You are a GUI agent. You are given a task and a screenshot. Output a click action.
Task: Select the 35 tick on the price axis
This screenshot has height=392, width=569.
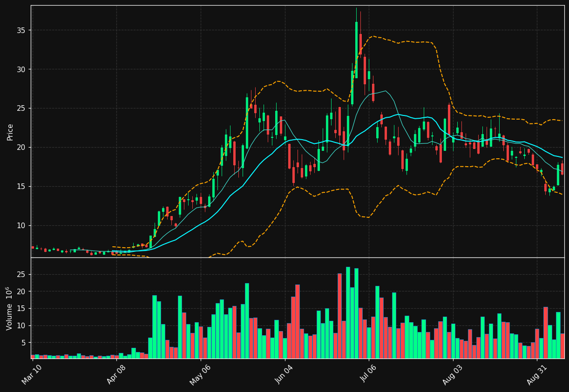pos(21,30)
